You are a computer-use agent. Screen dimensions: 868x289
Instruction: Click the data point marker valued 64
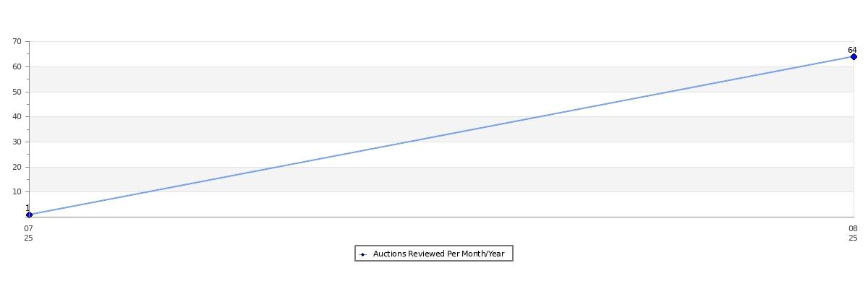coord(854,56)
